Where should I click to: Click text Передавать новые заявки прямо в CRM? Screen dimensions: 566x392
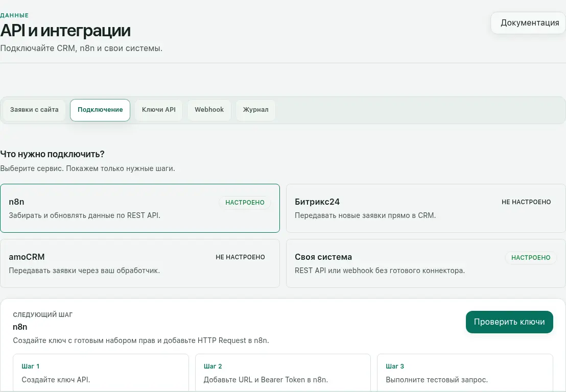(365, 216)
